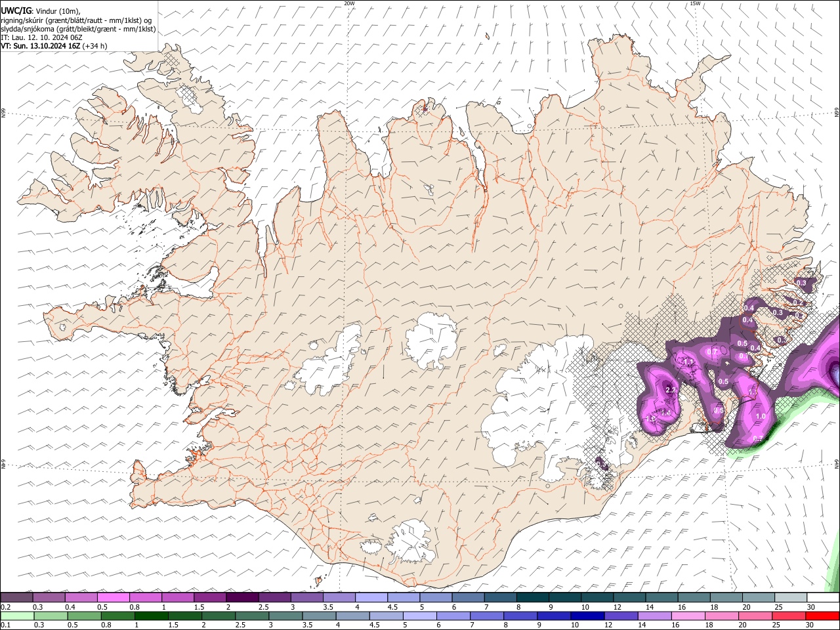Click the 30 label on the lower legend scale

click(809, 625)
